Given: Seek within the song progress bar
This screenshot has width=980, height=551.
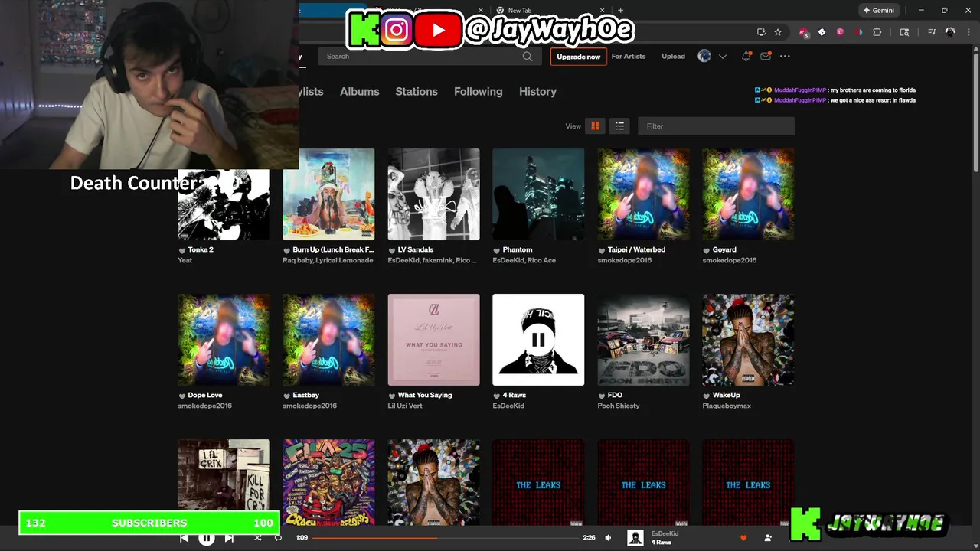Looking at the screenshot, I should point(445,538).
